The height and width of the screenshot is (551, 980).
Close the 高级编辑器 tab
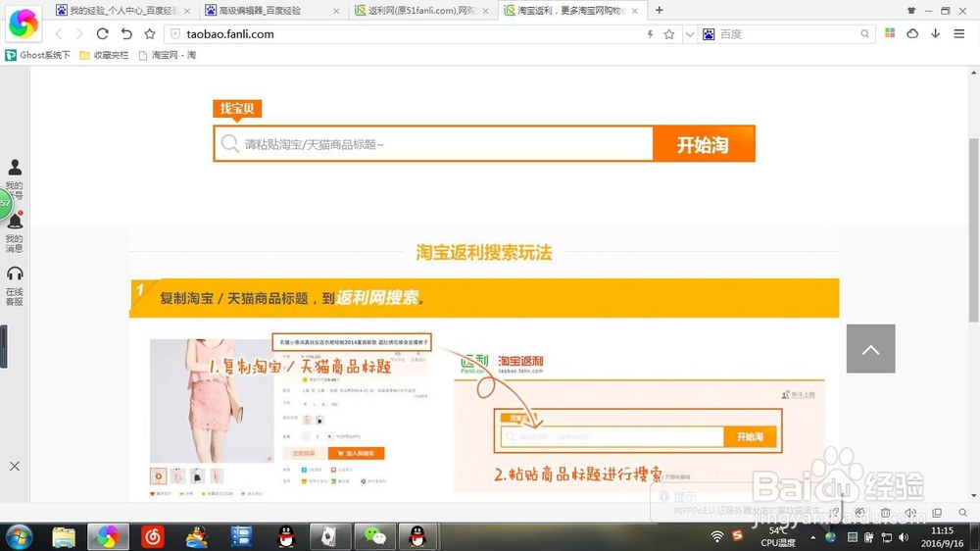point(336,11)
